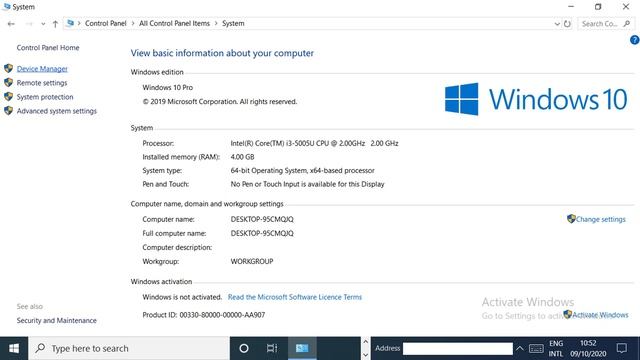Open Task View on taskbar

272,348
